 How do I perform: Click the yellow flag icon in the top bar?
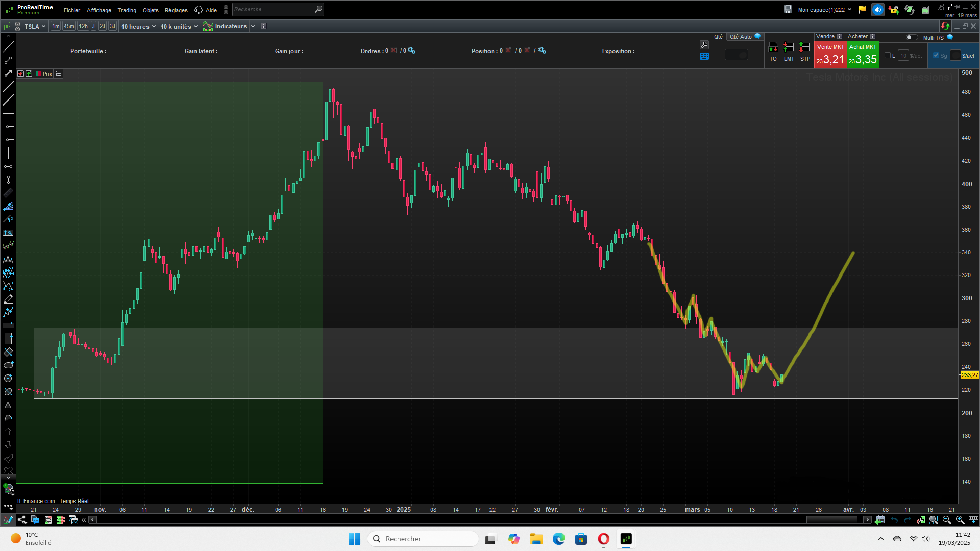(862, 10)
